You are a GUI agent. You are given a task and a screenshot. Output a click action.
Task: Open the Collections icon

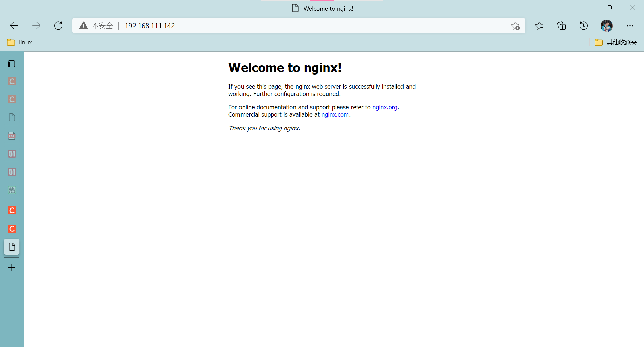coord(561,26)
